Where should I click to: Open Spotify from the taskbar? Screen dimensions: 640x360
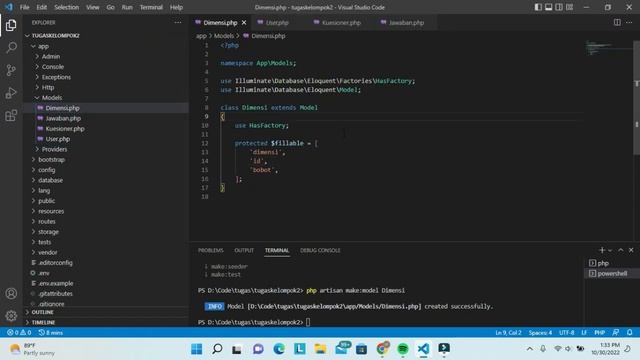[x=403, y=349]
